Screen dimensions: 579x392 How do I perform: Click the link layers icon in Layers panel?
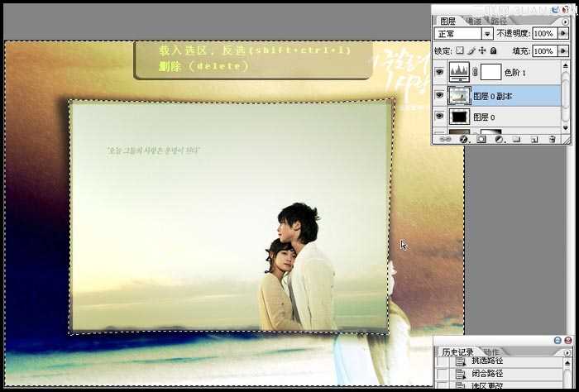447,140
